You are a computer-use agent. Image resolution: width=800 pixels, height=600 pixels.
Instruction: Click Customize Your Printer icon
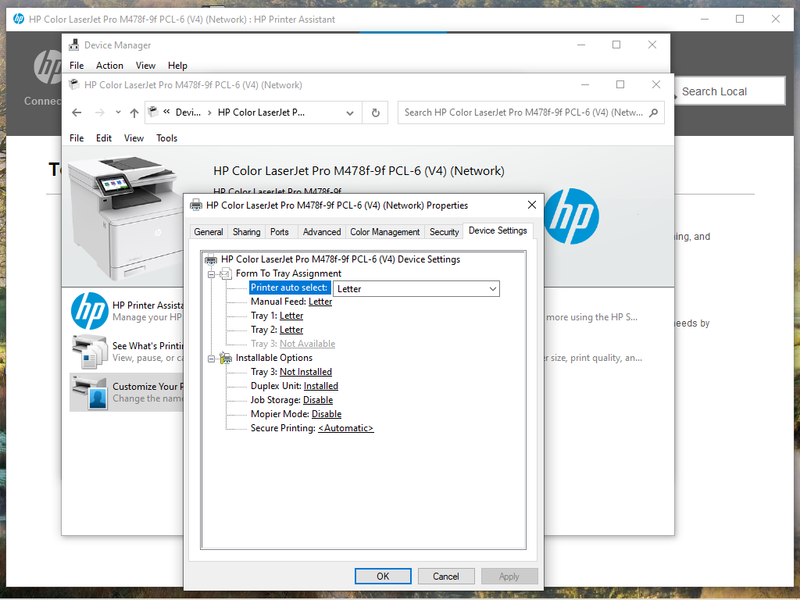click(90, 393)
